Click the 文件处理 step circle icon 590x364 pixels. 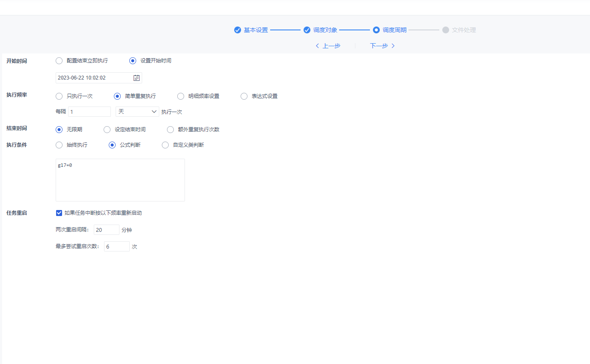[x=446, y=30]
